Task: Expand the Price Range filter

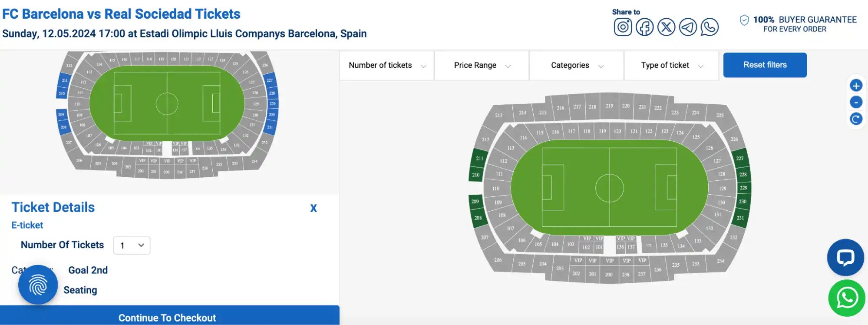Action: tap(481, 65)
